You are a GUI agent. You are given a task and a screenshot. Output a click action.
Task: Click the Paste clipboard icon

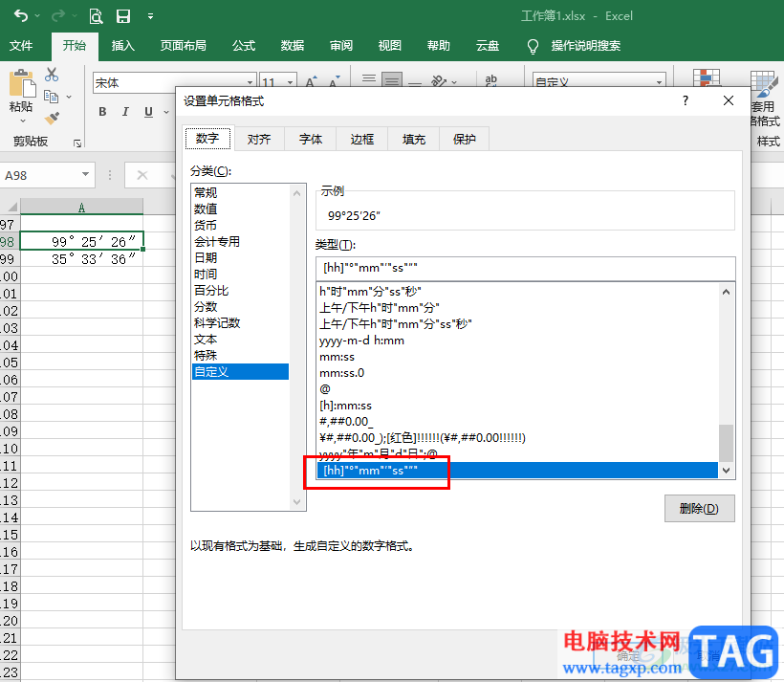[21, 83]
